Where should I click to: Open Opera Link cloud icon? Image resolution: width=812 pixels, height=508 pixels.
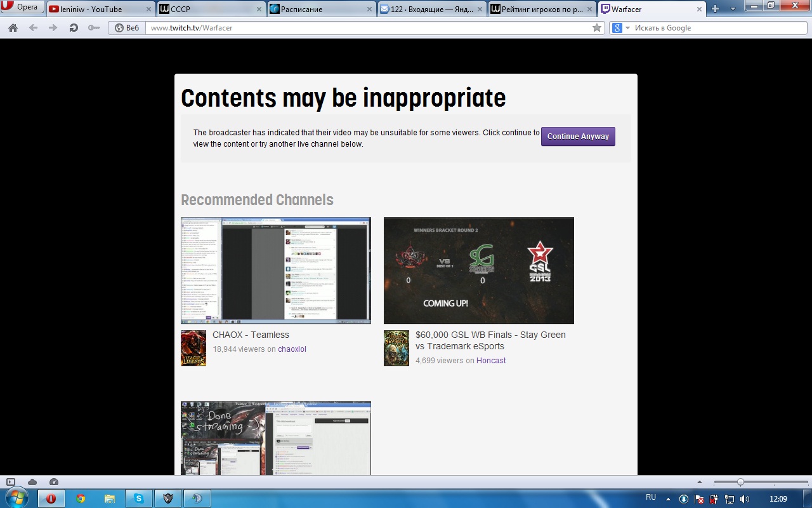[x=32, y=482]
